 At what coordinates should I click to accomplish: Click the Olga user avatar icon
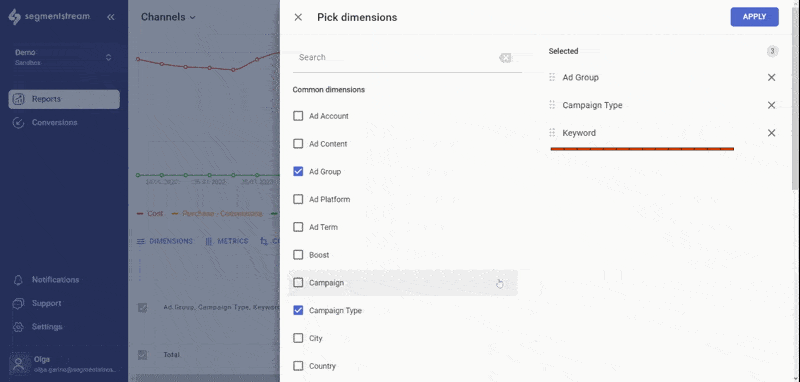(x=18, y=364)
